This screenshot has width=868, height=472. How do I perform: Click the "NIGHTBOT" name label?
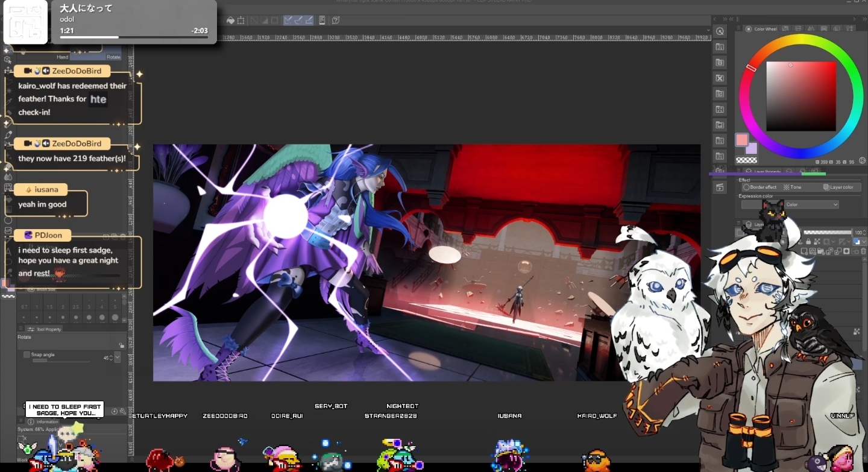point(403,406)
